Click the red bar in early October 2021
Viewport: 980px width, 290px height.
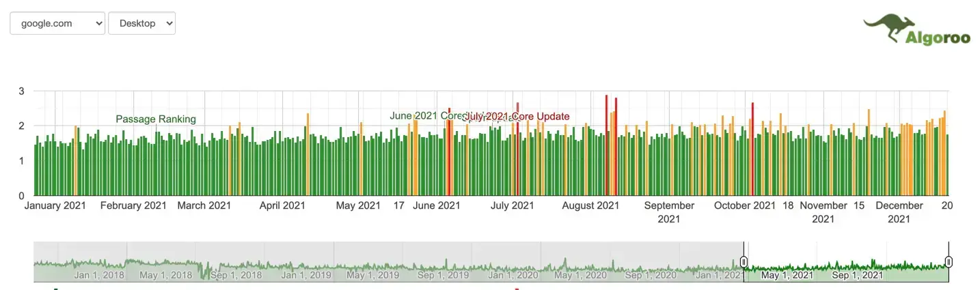coord(752,149)
